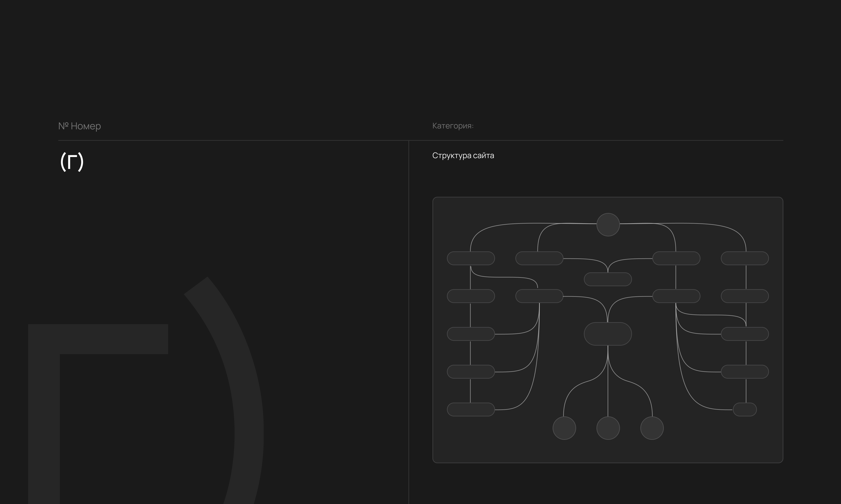Viewport: 841px width, 504px height.
Task: Select the middle pill of the leftmost column
Action: pyautogui.click(x=471, y=334)
